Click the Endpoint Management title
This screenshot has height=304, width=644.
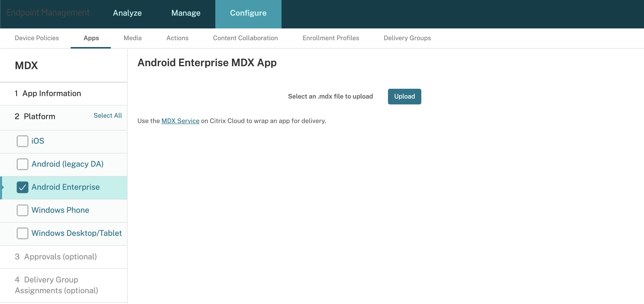48,13
